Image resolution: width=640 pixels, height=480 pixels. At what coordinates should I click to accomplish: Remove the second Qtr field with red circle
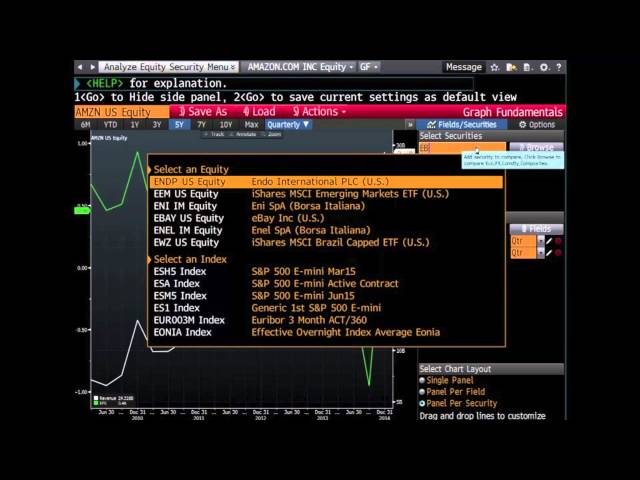tap(558, 253)
